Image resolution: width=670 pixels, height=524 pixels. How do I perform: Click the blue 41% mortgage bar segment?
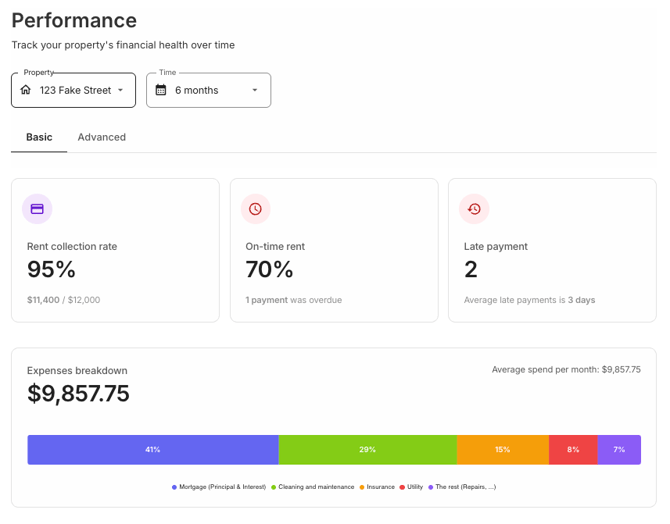click(153, 450)
